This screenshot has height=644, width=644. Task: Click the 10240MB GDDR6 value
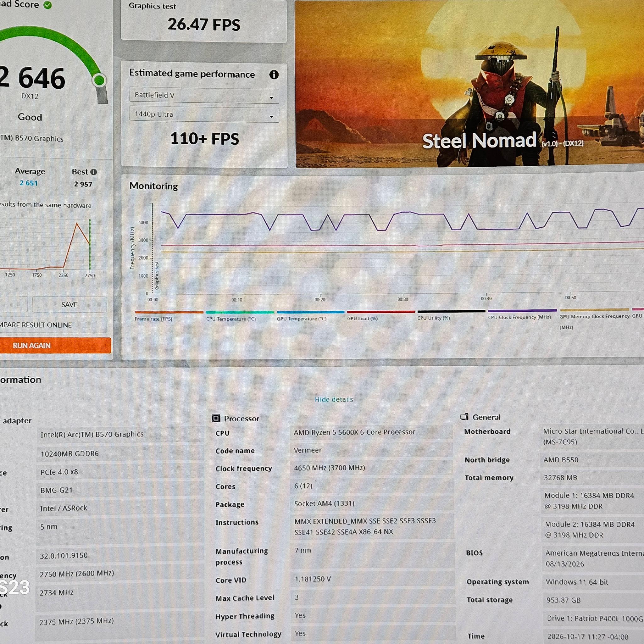pyautogui.click(x=120, y=454)
